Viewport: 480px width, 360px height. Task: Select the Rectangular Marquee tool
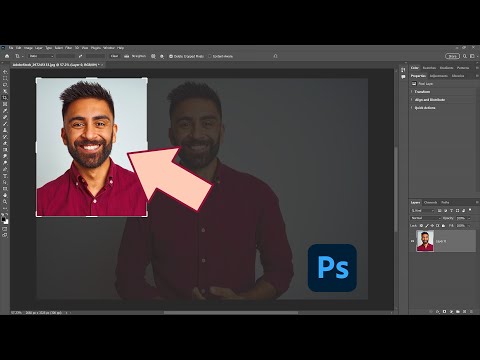click(x=5, y=78)
